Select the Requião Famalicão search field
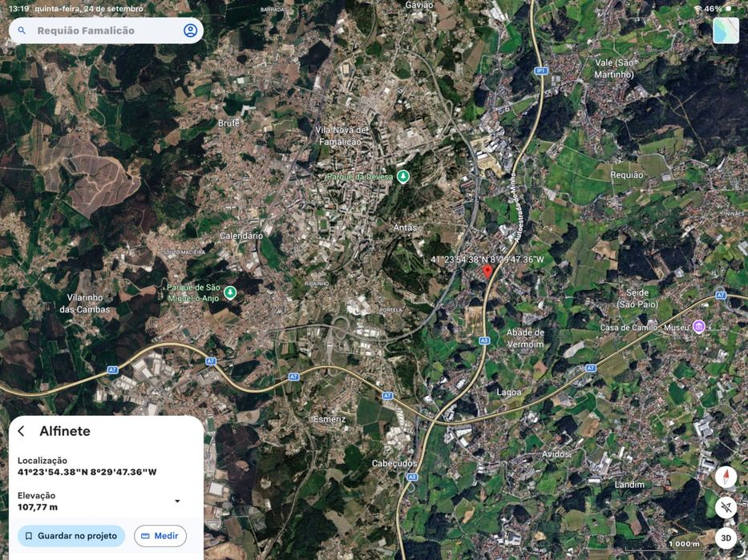 click(106, 30)
